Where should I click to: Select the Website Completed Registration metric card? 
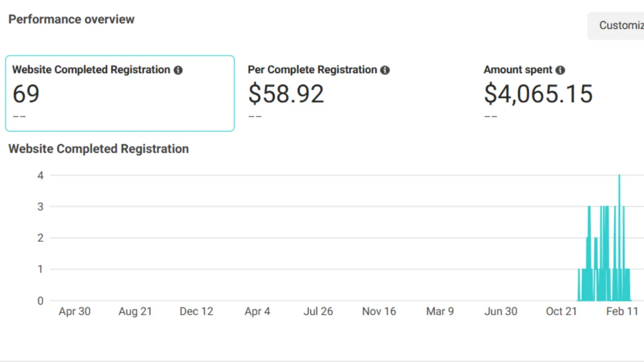pyautogui.click(x=120, y=93)
